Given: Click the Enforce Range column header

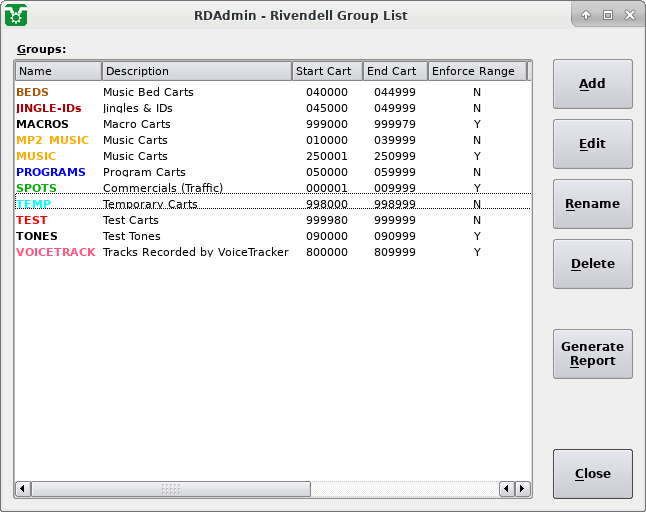Looking at the screenshot, I should [476, 71].
